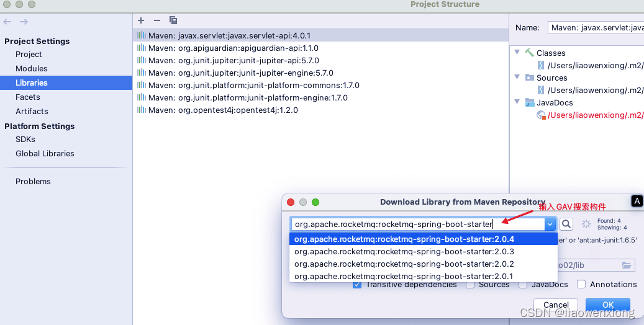This screenshot has height=325, width=644.
Task: Select the path entry under Classes
Action: pos(595,65)
